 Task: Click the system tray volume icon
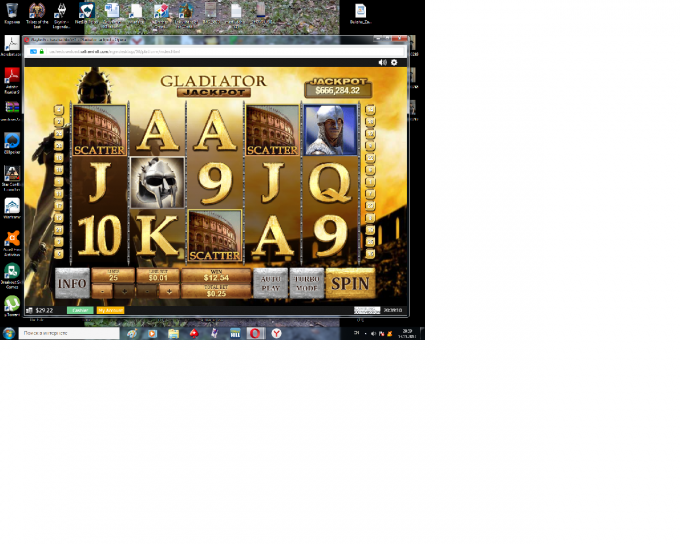tap(373, 333)
